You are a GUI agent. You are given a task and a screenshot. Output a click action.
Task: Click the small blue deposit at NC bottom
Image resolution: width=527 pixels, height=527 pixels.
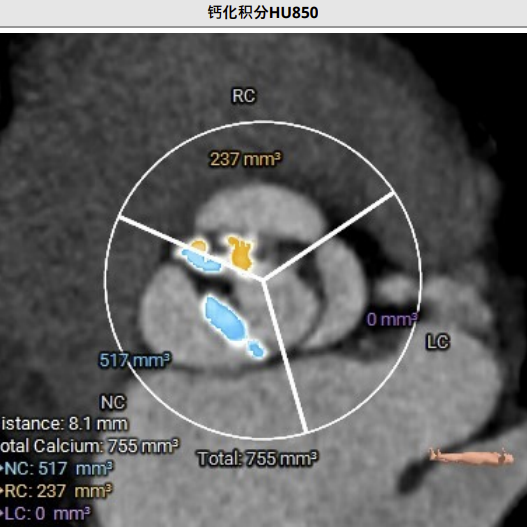pyautogui.click(x=256, y=348)
